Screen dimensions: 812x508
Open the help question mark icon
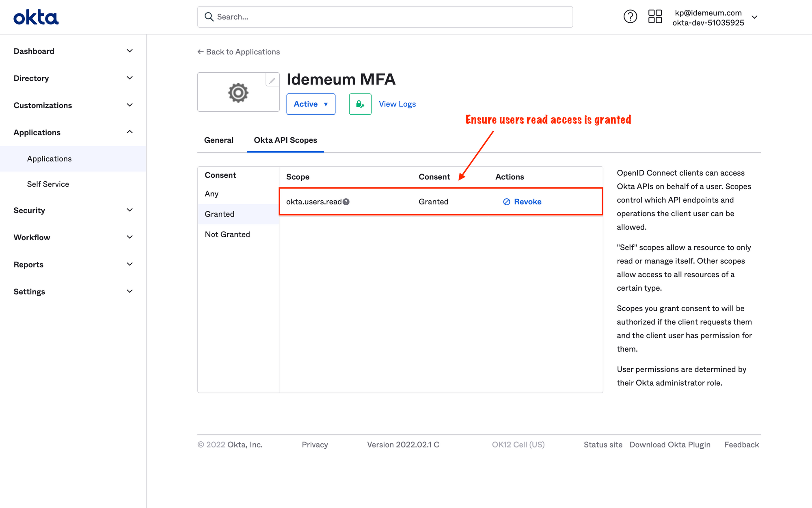[x=630, y=17]
